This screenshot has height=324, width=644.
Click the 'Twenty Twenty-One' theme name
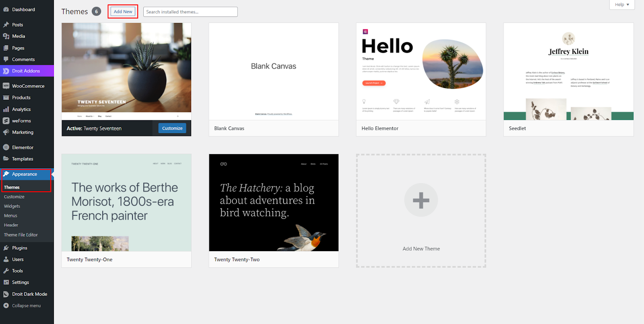[x=89, y=260]
